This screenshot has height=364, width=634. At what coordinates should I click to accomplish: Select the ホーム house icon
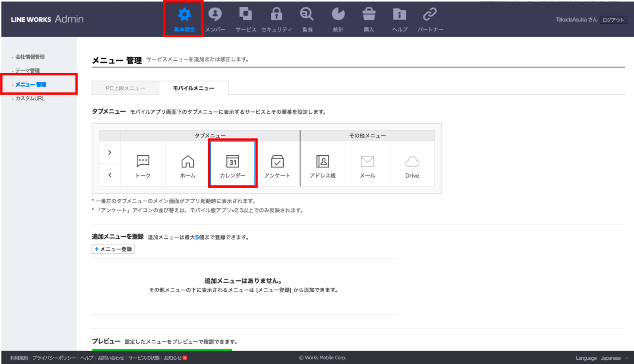point(187,162)
